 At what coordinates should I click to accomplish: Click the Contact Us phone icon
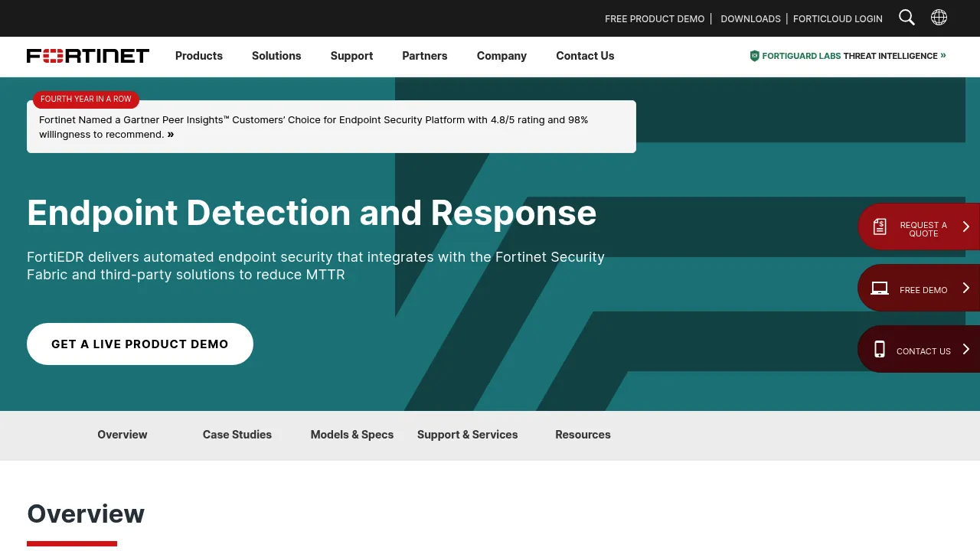(x=880, y=349)
